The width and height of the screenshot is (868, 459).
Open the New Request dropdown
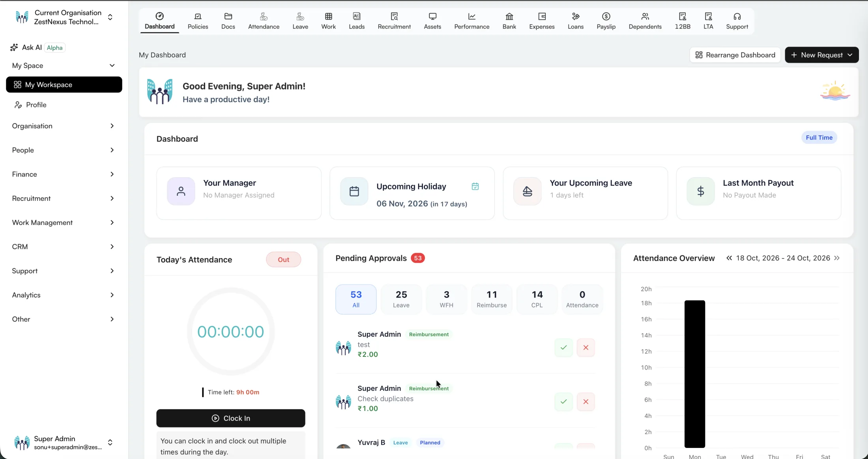821,55
